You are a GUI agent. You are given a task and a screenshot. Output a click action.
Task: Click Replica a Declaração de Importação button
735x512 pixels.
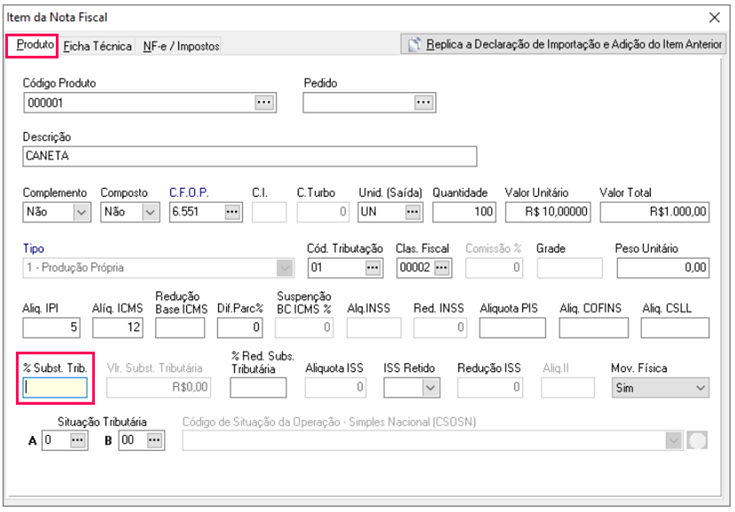click(565, 45)
